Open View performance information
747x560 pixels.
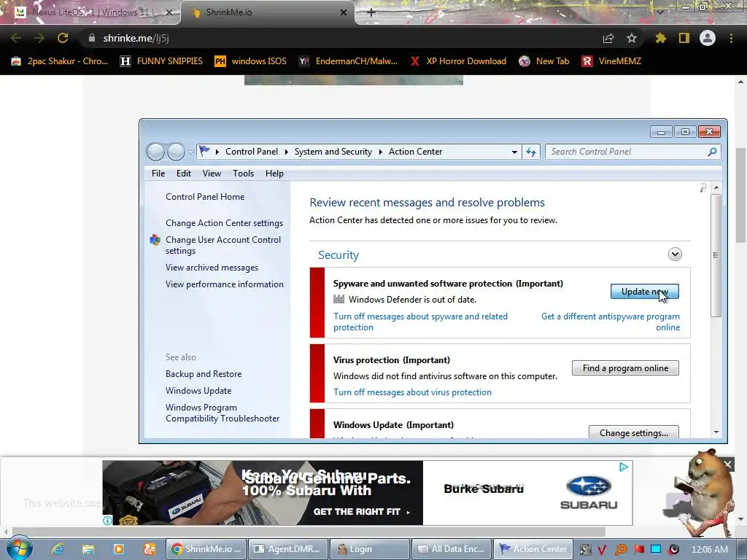[225, 284]
